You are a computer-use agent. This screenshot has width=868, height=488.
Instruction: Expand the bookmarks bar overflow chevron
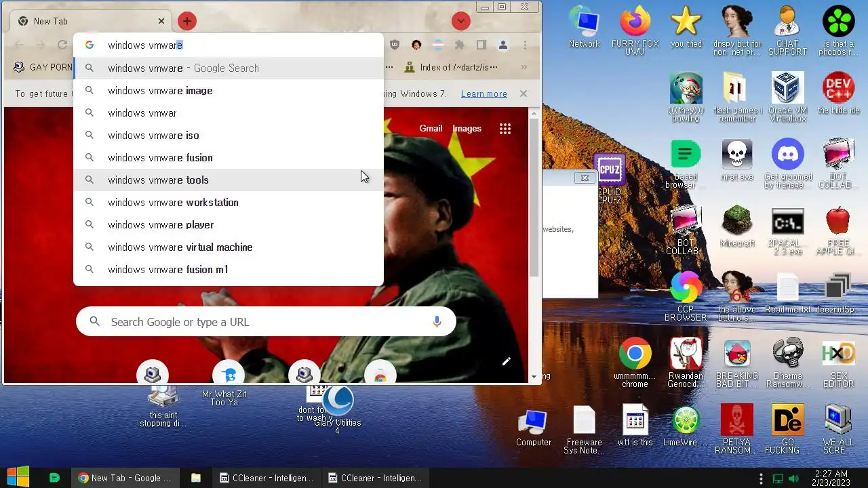[524, 67]
